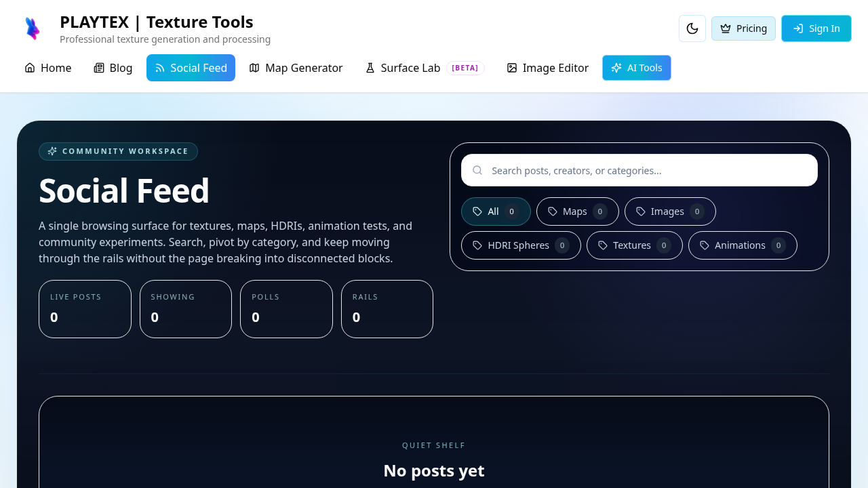Click the PLAYTEX logo icon

pos(32,28)
